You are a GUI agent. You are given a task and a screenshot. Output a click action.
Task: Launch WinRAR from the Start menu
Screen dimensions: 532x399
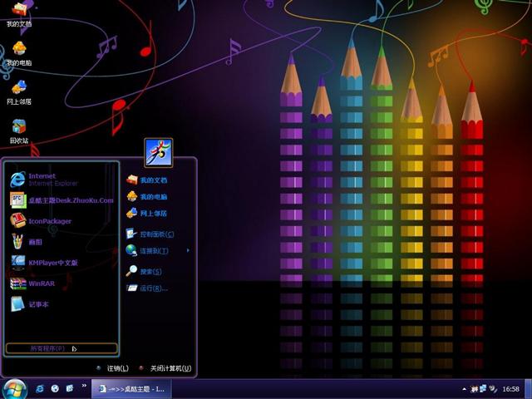tap(40, 283)
